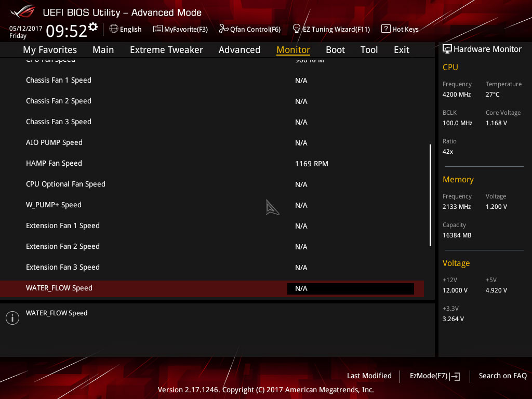Click +12V reading 12.000 V
The image size is (532, 399).
(x=455, y=290)
